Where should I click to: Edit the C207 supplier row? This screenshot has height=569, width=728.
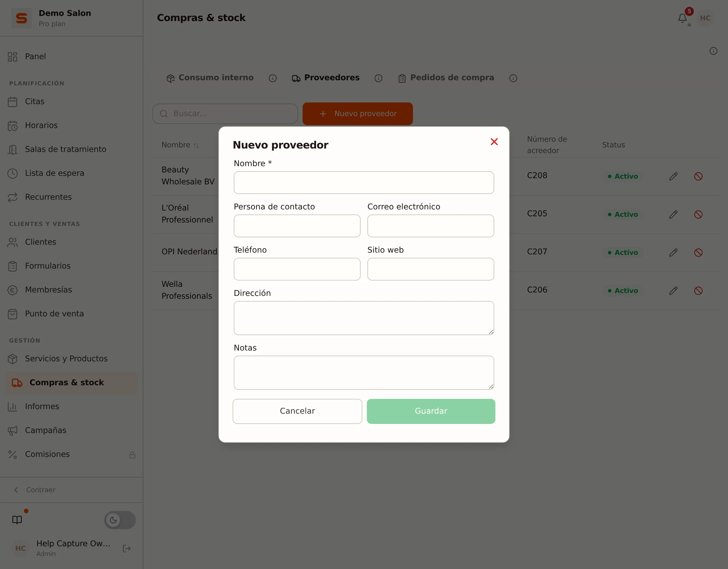coord(673,252)
